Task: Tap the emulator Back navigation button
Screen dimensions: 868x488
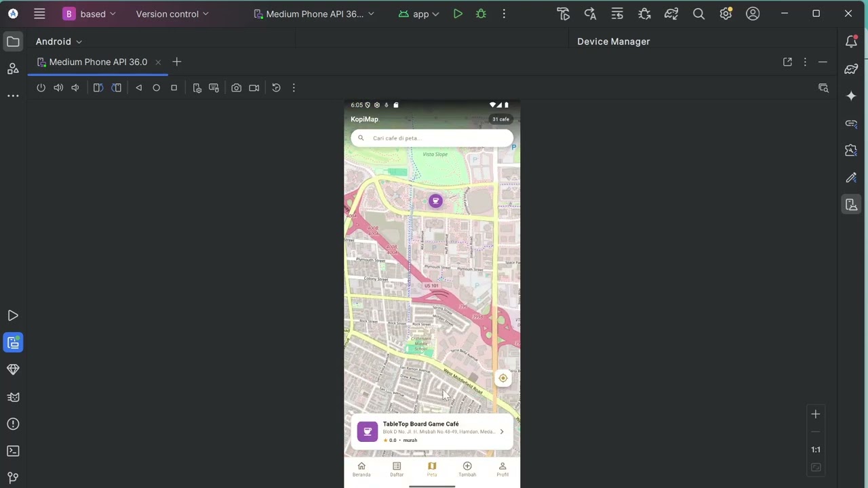Action: [138, 87]
